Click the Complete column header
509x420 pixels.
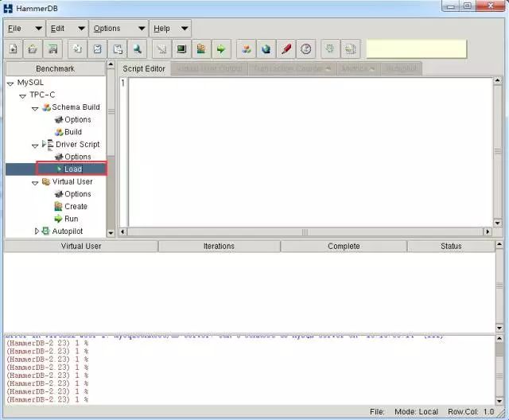click(344, 247)
